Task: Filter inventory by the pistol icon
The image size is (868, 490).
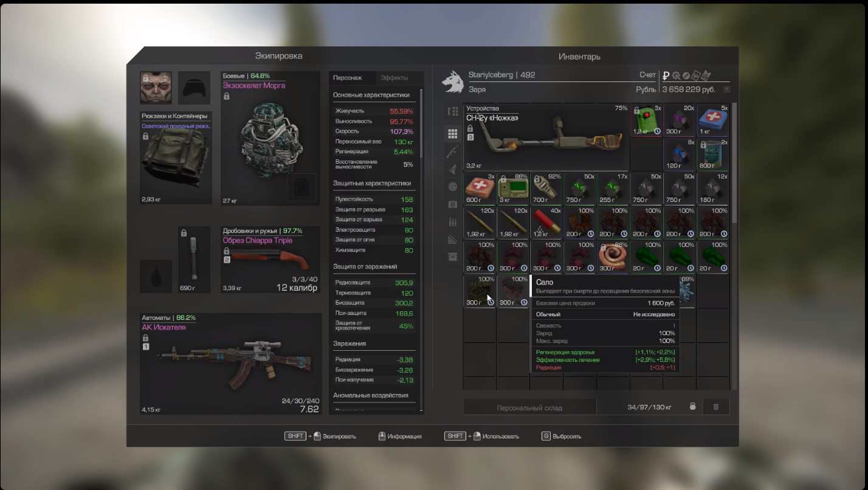Action: (452, 169)
